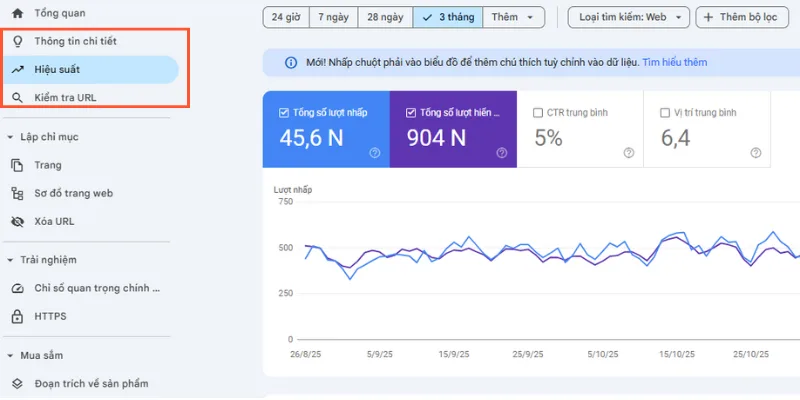Click the 750 axis value
800x400 pixels.
click(286, 202)
